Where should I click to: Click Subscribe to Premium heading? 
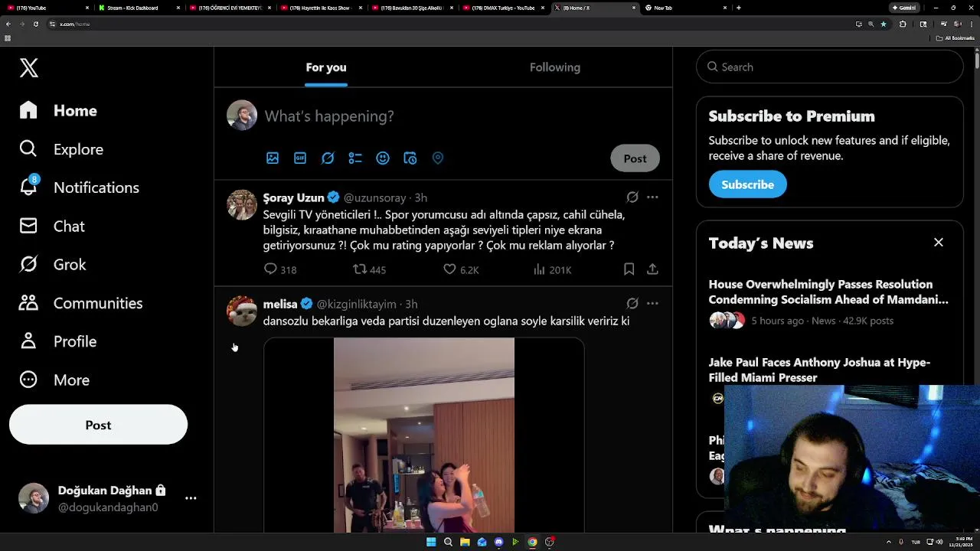[x=792, y=116]
